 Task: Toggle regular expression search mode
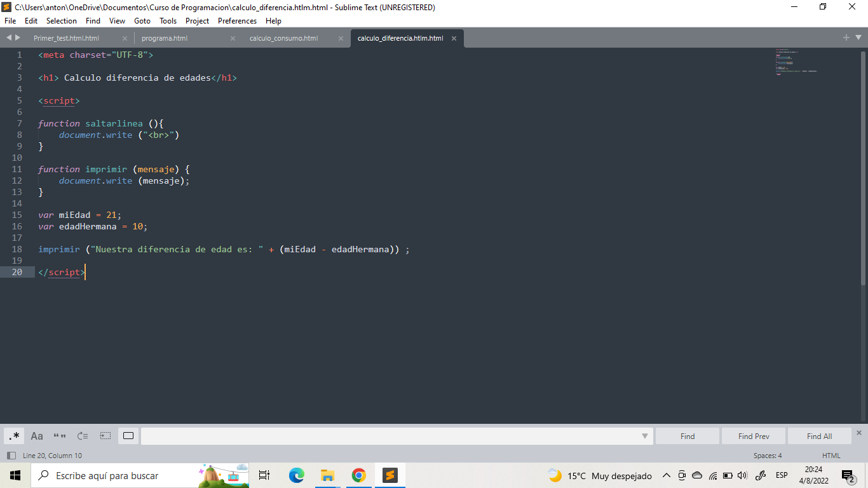[x=15, y=436]
